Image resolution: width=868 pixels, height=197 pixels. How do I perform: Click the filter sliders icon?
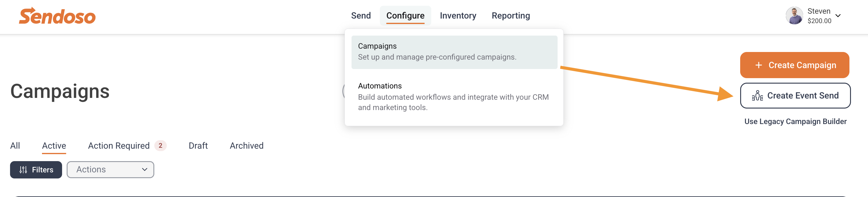coord(23,170)
